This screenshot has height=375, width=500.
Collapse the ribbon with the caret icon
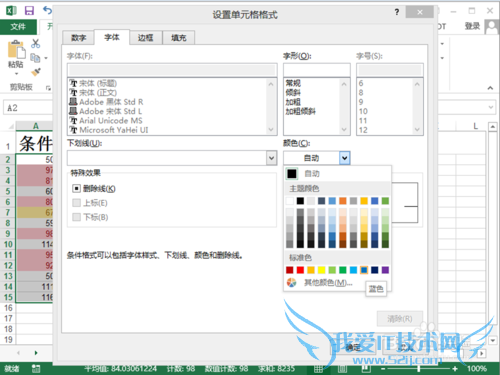(x=490, y=88)
